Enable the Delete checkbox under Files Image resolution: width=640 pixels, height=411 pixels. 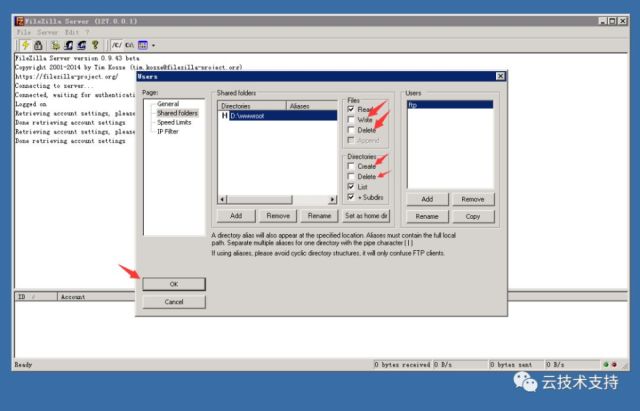click(x=351, y=130)
